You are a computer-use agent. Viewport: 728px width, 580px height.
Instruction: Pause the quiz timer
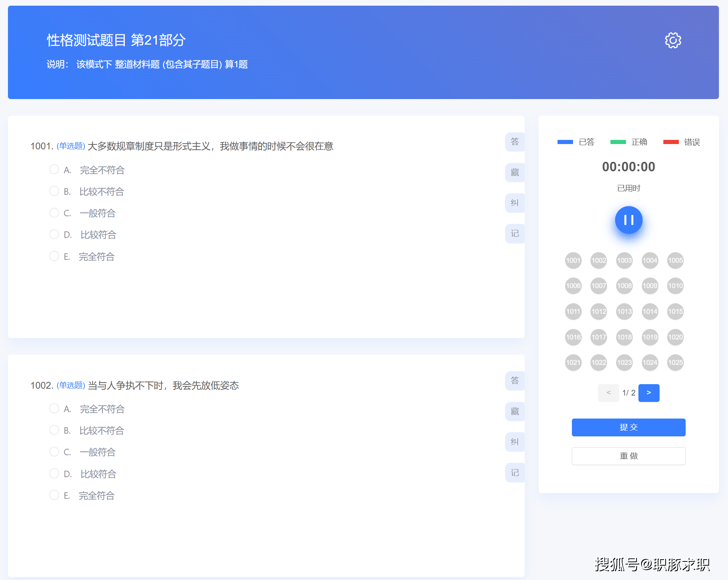(629, 220)
